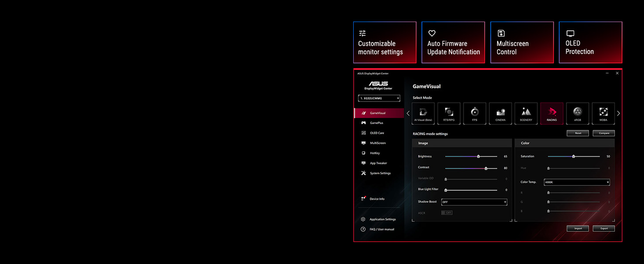The width and height of the screenshot is (644, 264).
Task: Click the Customizable monitor settings card
Action: point(385,42)
